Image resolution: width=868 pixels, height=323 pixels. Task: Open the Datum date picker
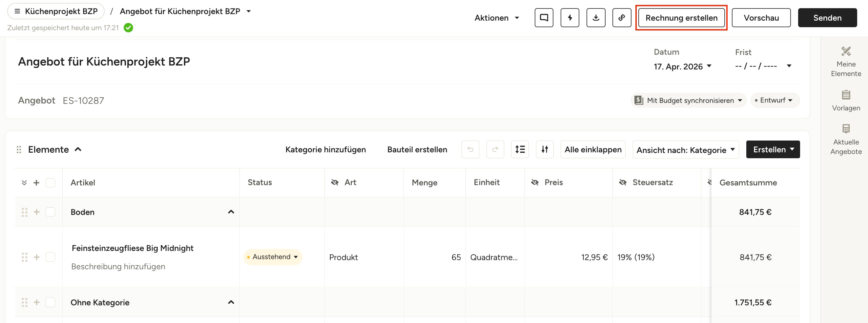pos(682,66)
